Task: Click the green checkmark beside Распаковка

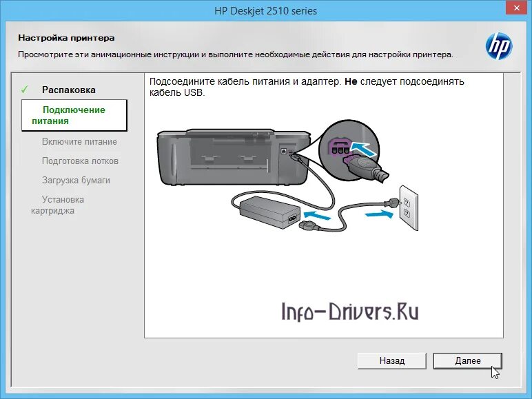Action: [x=24, y=90]
